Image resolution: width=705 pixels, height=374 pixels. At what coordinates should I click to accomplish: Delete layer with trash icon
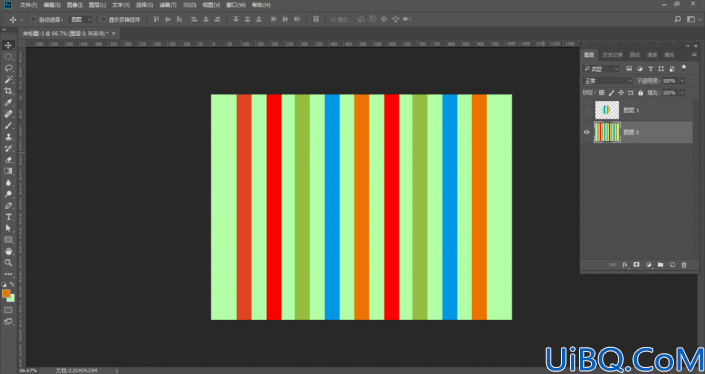click(684, 265)
